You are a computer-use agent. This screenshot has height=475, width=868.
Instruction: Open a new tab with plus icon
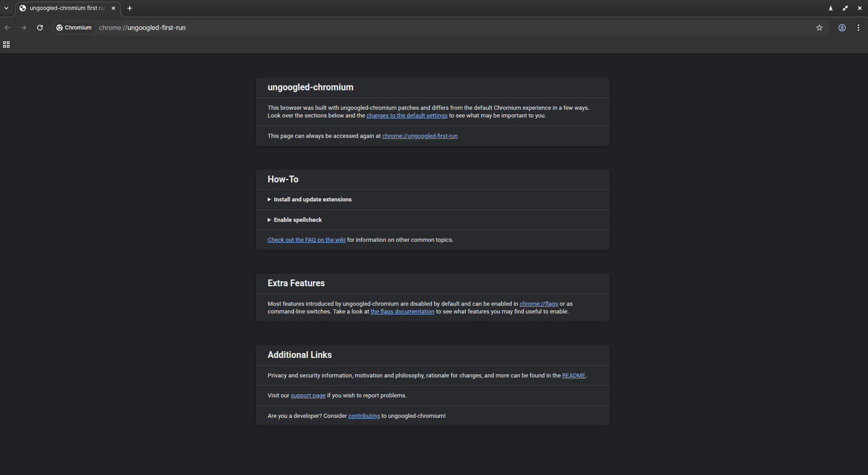[130, 8]
